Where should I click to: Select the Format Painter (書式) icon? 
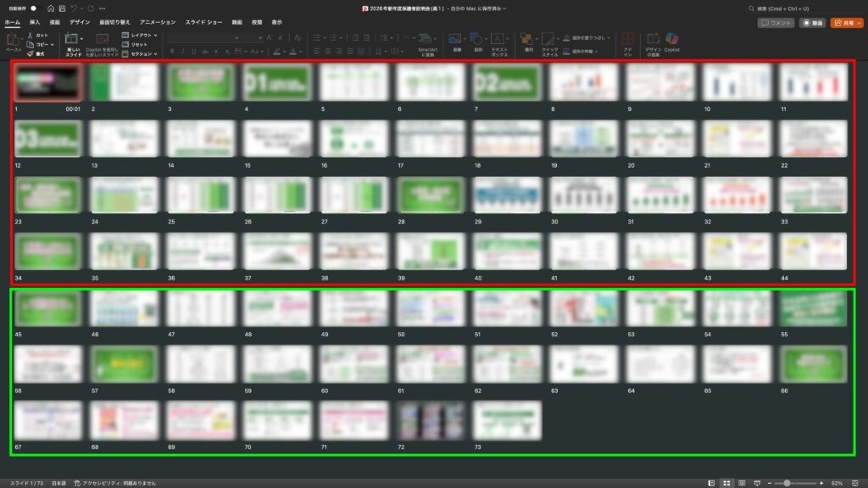31,53
